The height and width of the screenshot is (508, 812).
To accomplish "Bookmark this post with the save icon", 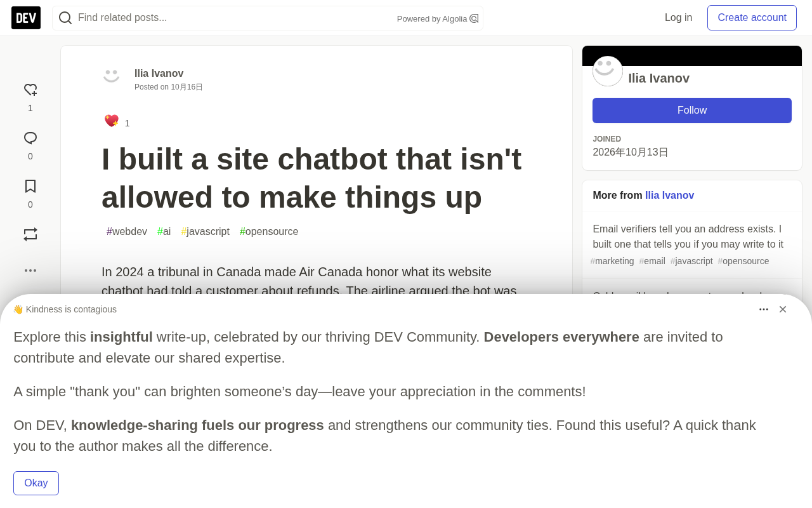I will click(30, 187).
